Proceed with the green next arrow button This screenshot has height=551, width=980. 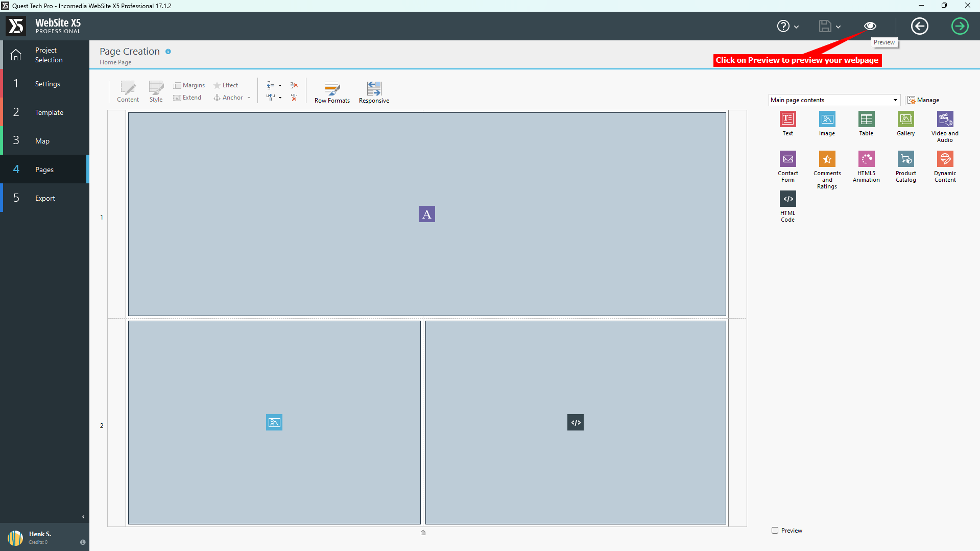pos(960,26)
